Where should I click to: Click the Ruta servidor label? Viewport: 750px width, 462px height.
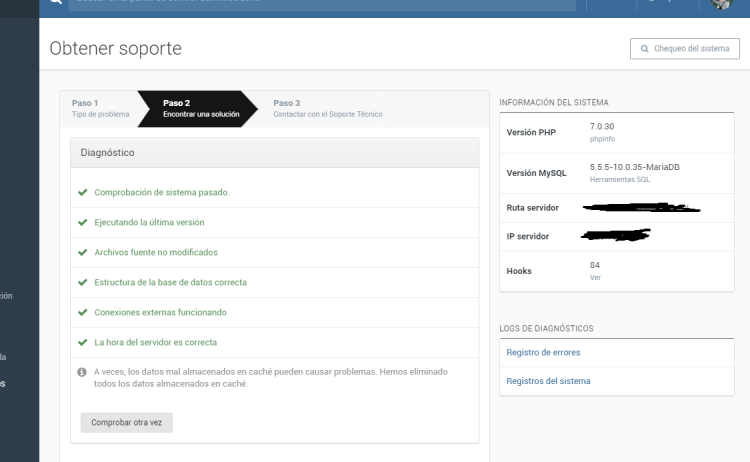pos(532,208)
